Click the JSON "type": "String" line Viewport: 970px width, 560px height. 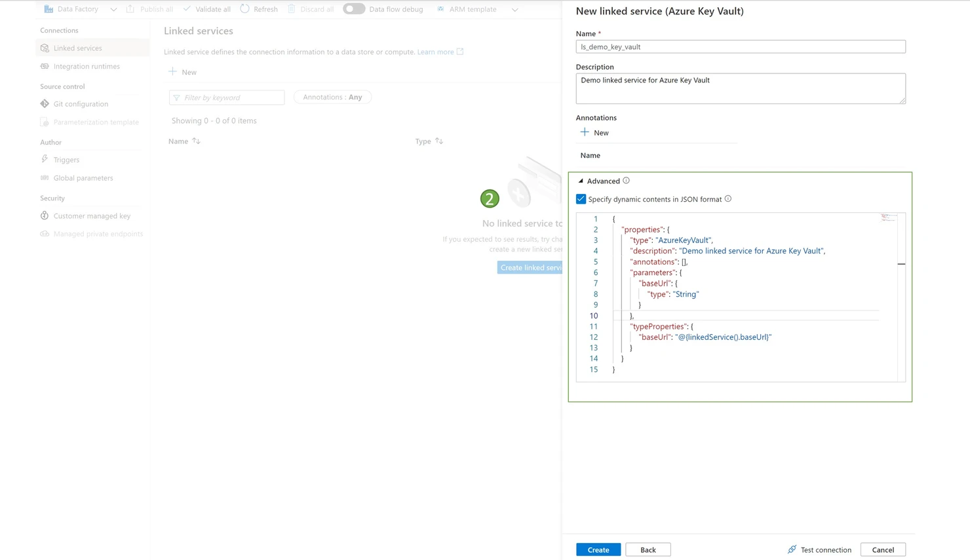coord(673,294)
